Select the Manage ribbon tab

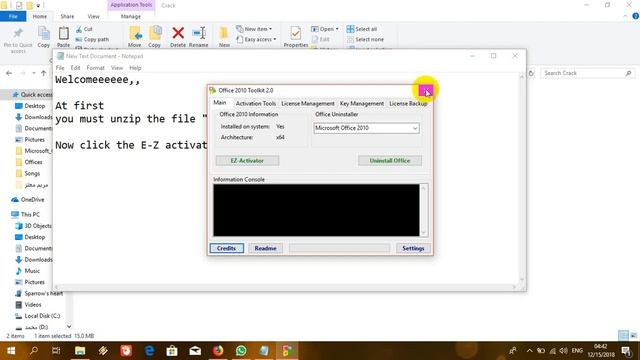[x=131, y=16]
